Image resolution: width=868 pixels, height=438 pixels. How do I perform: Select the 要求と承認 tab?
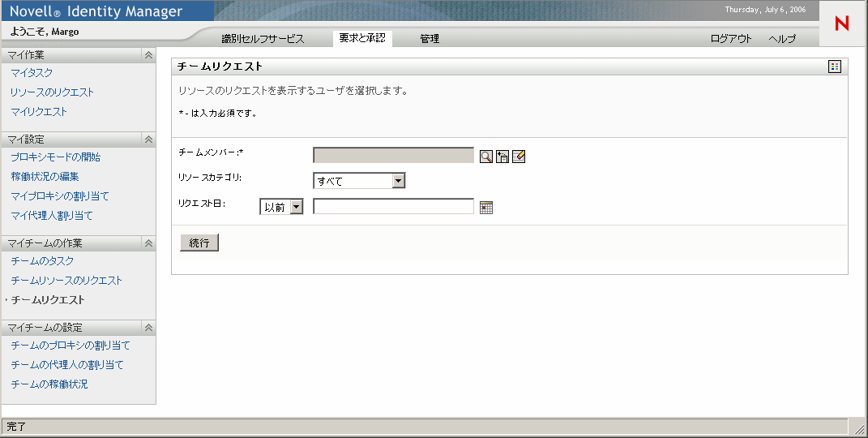[362, 38]
